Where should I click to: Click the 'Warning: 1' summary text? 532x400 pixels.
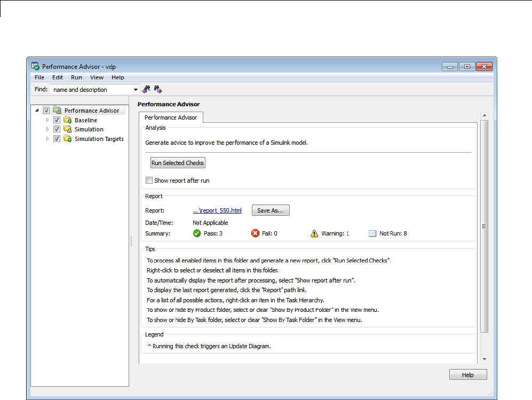[x=335, y=233]
